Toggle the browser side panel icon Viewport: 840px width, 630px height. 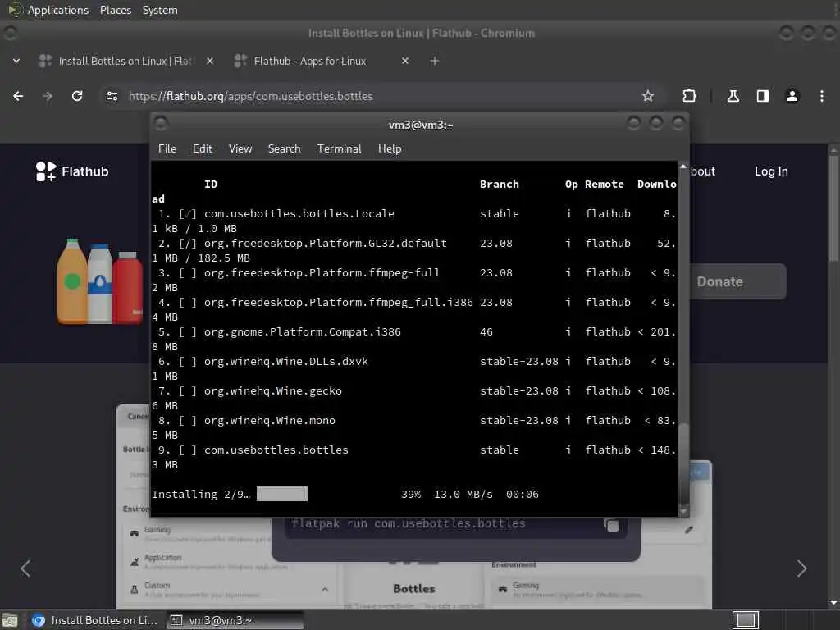point(762,96)
